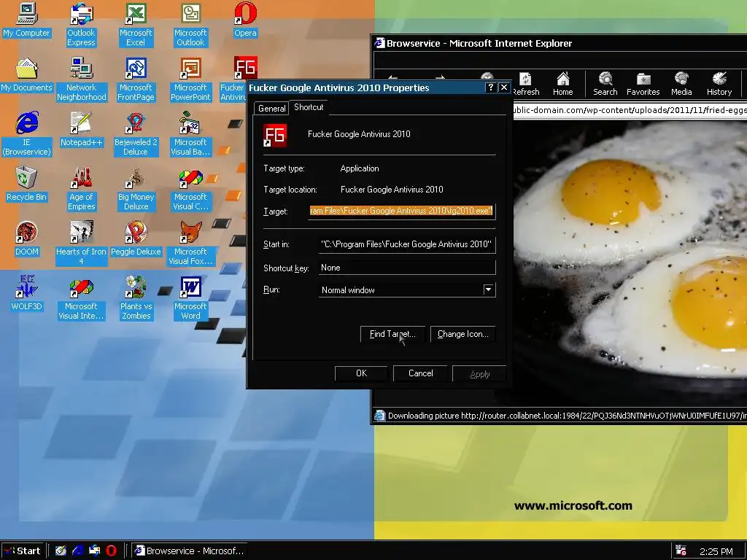Select the Microsoft Word desktop shortcut
This screenshot has height=560, width=747.
(x=190, y=298)
